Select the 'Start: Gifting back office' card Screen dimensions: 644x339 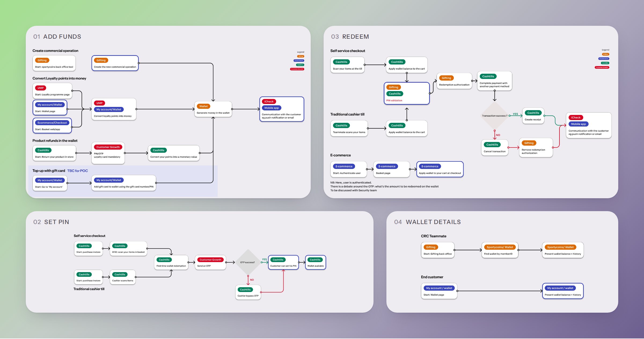438,250
